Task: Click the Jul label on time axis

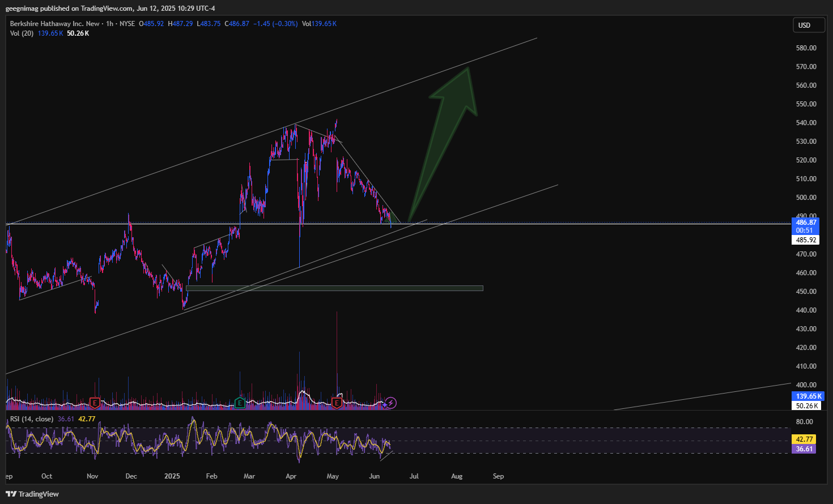Action: [x=414, y=476]
